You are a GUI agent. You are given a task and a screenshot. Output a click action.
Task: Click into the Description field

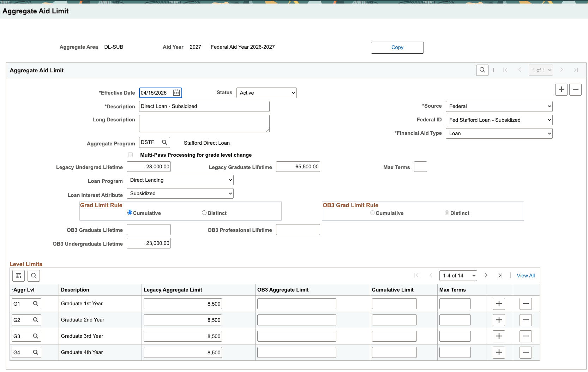point(204,106)
